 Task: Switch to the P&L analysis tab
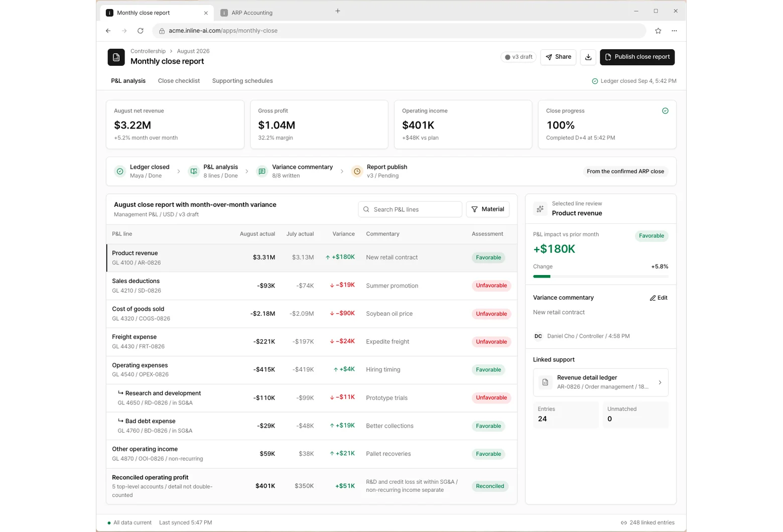pos(128,81)
